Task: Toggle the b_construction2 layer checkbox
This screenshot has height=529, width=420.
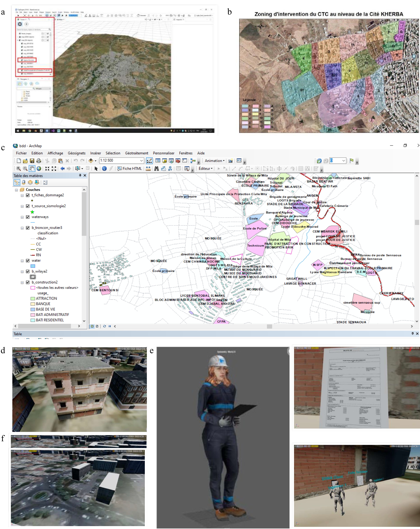Action: tap(28, 282)
